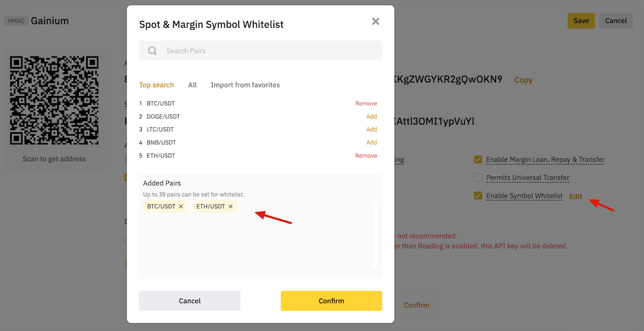Add LTC/USDT to the whitelist
This screenshot has height=331, width=644.
click(x=372, y=129)
